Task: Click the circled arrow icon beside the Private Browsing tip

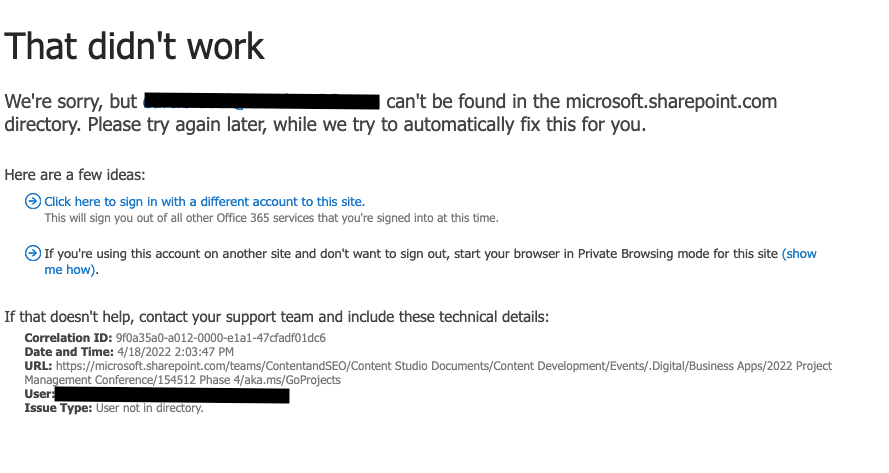Action: pyautogui.click(x=33, y=253)
